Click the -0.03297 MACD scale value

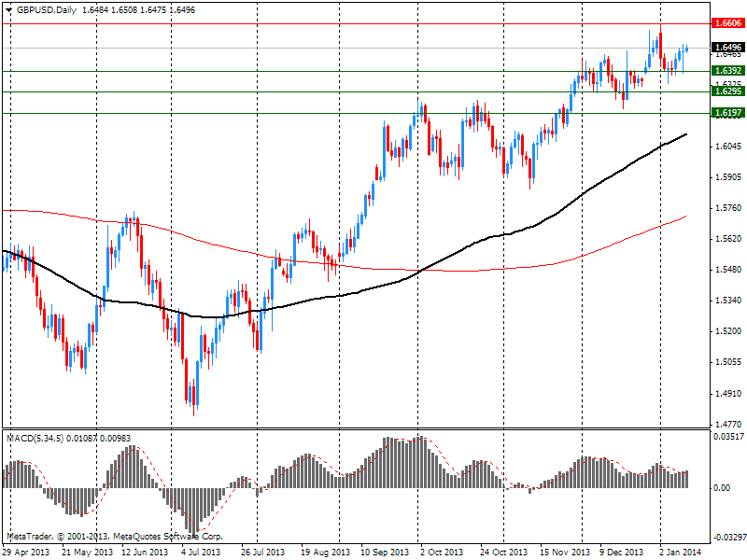[728, 538]
